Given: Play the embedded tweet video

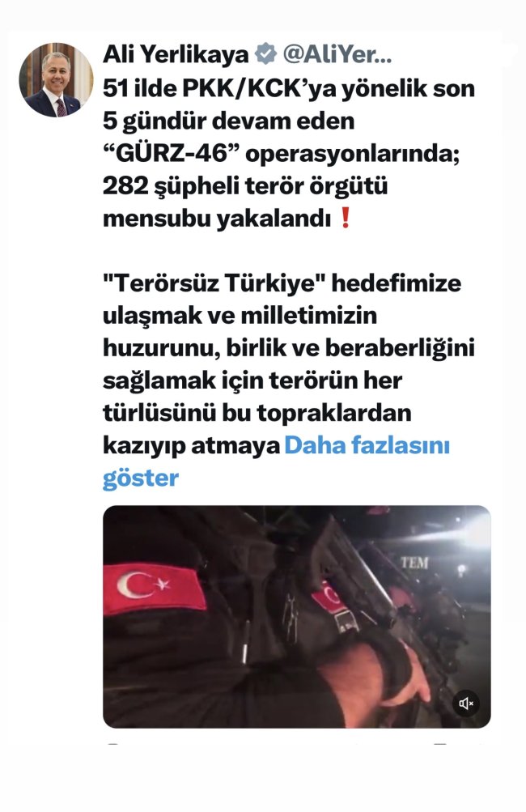Looking at the screenshot, I should coord(297,617).
